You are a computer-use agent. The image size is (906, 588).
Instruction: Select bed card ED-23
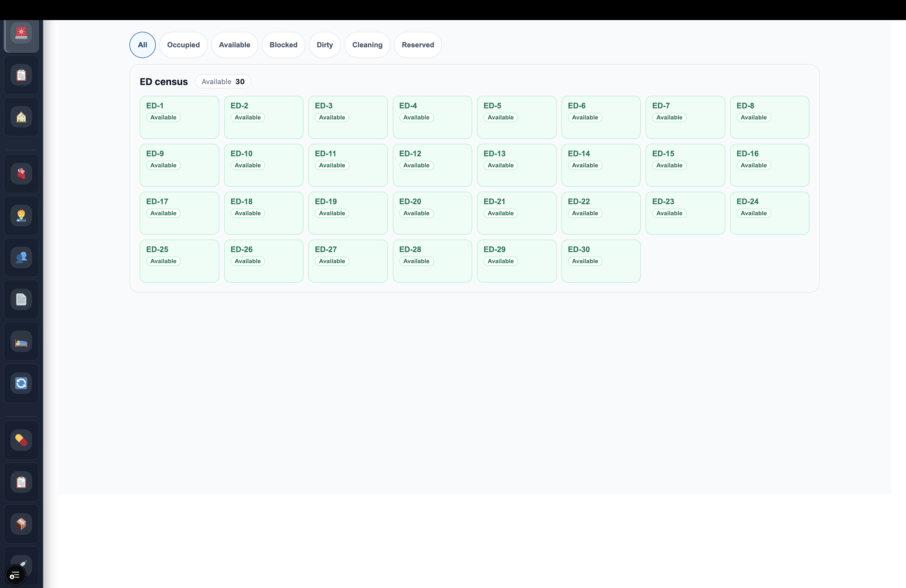[685, 213]
